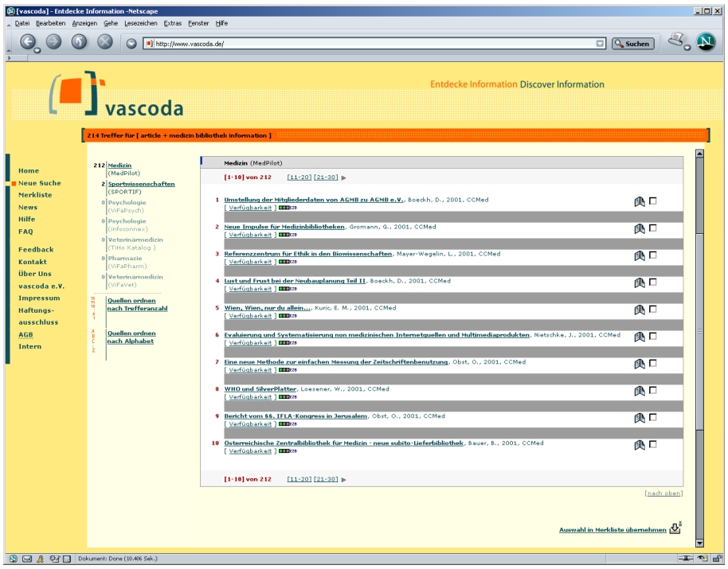
Task: Open the Datei menu
Action: [x=22, y=23]
